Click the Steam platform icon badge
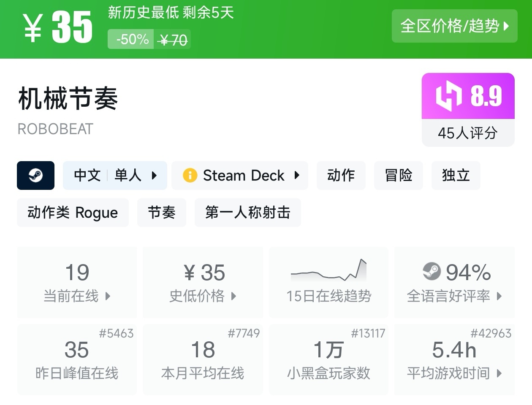 35,175
